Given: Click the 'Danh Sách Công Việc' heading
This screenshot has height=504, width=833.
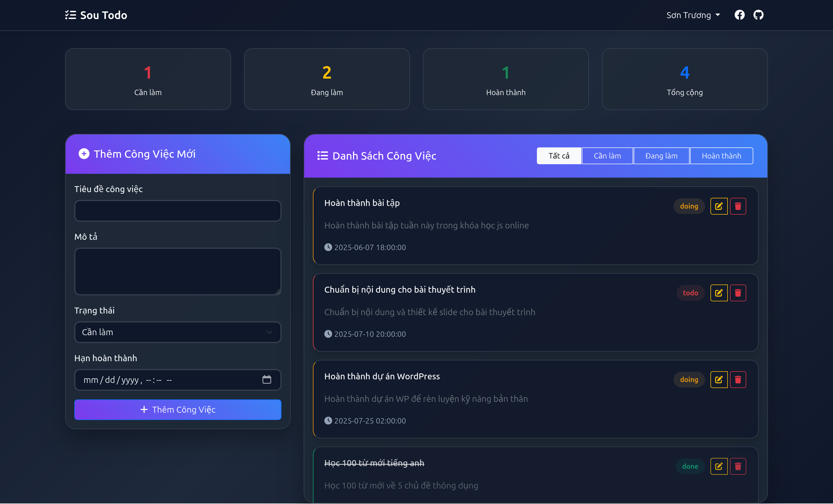Looking at the screenshot, I should [385, 156].
